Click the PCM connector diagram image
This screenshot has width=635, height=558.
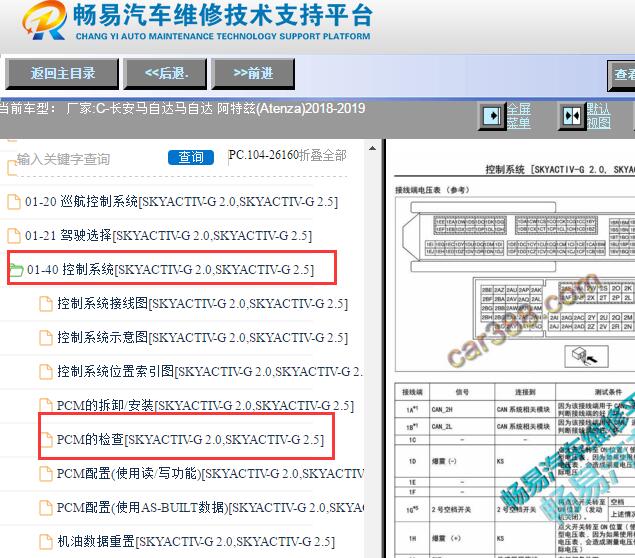tap(515, 284)
